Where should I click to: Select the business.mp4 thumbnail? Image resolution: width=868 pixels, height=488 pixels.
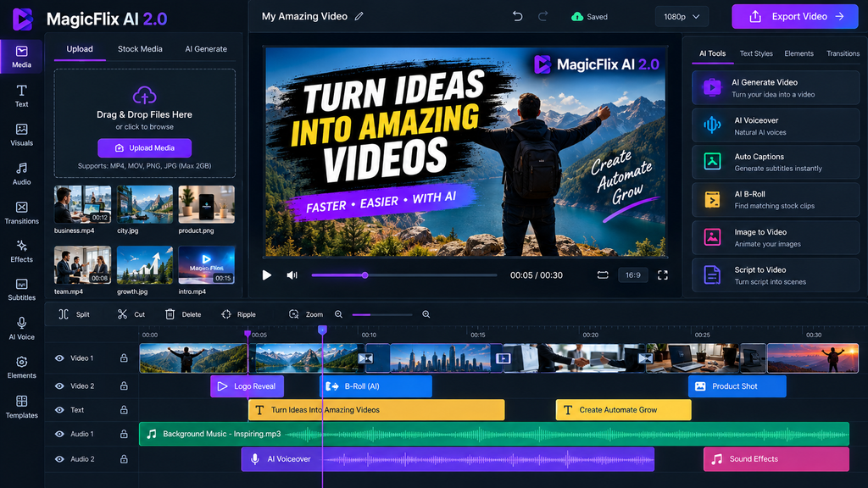pyautogui.click(x=82, y=205)
